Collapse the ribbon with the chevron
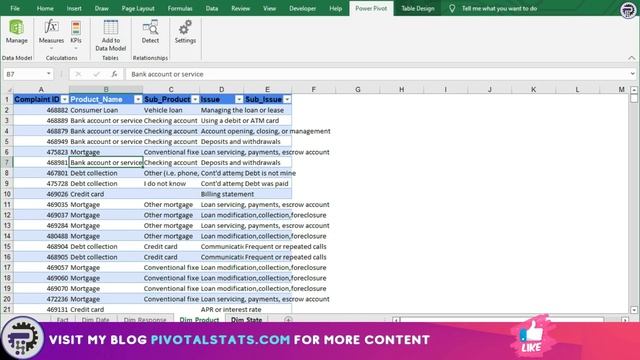 pos(632,58)
